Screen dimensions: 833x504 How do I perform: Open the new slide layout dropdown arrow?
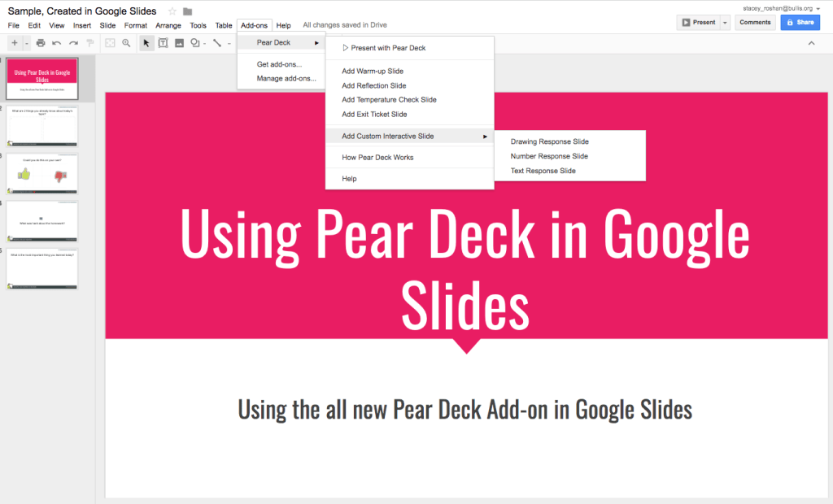point(27,44)
